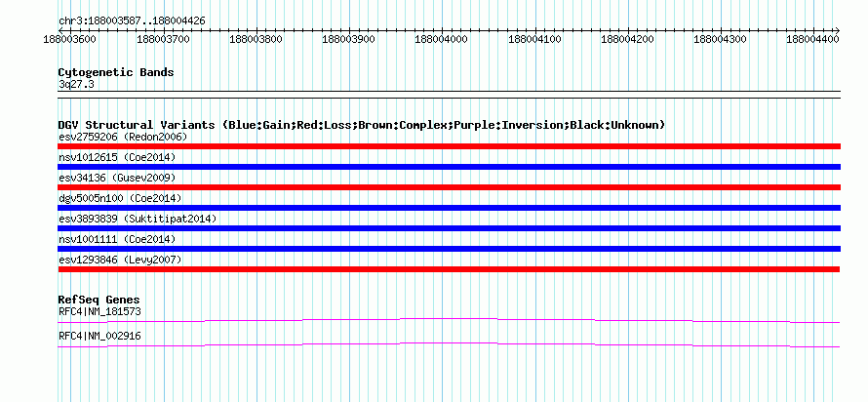Click the red bar for esv2759206
868x402 pixels.
(x=450, y=146)
